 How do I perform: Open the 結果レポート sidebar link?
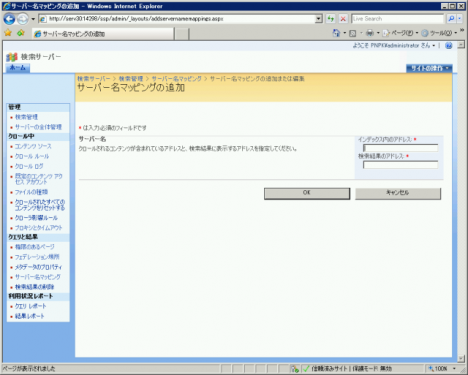pos(29,316)
